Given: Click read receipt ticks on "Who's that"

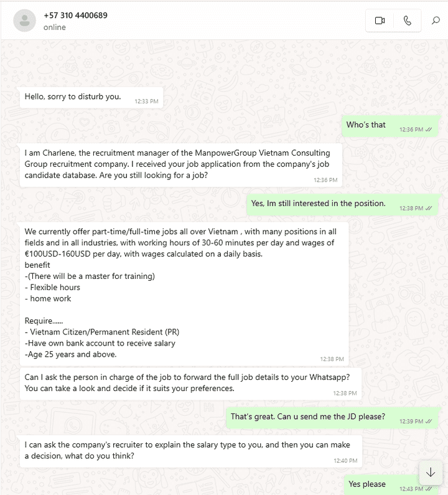Looking at the screenshot, I should pos(429,130).
